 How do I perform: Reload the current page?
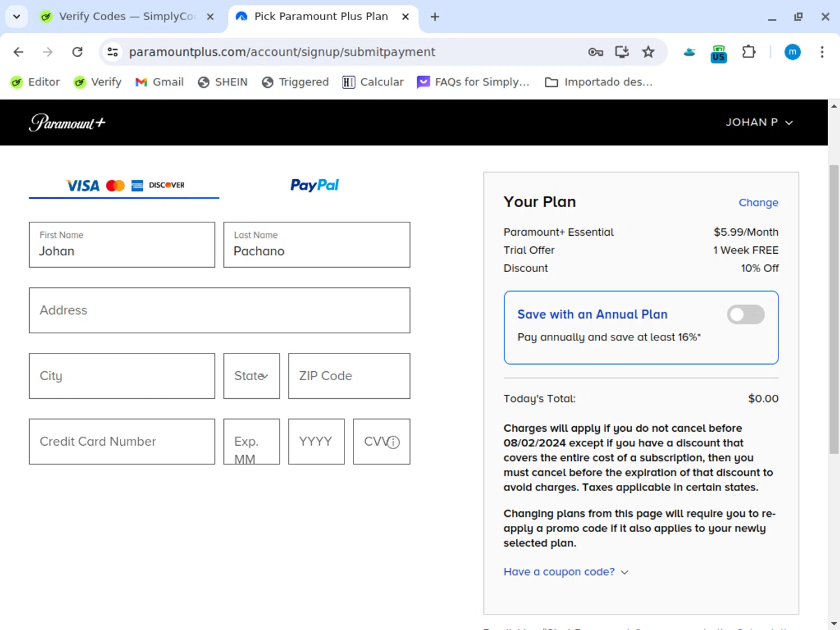tap(77, 52)
